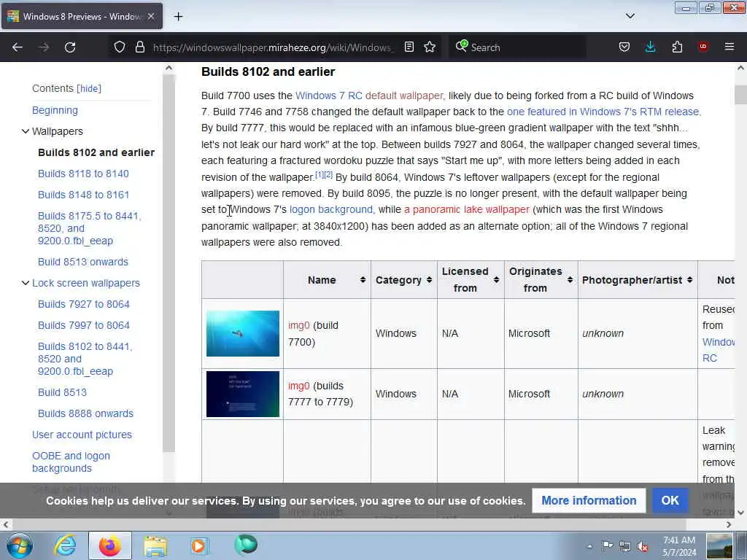Hide the Contents list
The width and height of the screenshot is (747, 560).
coord(89,88)
